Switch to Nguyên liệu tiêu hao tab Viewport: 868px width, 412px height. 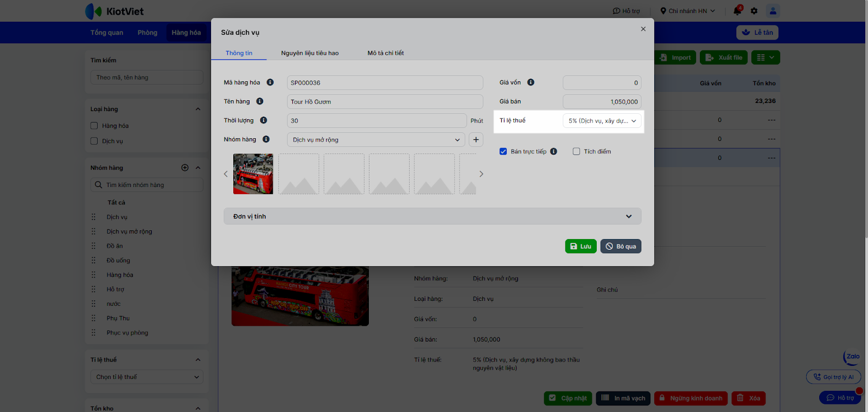tap(310, 53)
